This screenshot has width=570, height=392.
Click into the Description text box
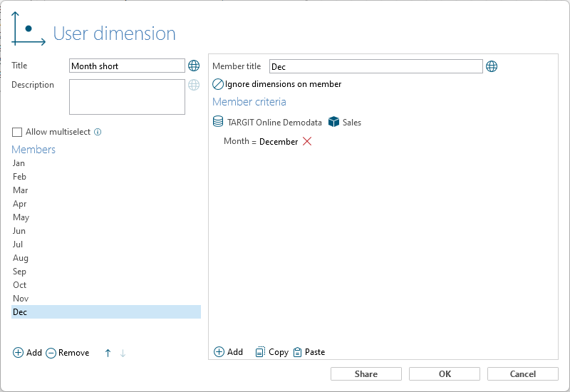tap(127, 97)
